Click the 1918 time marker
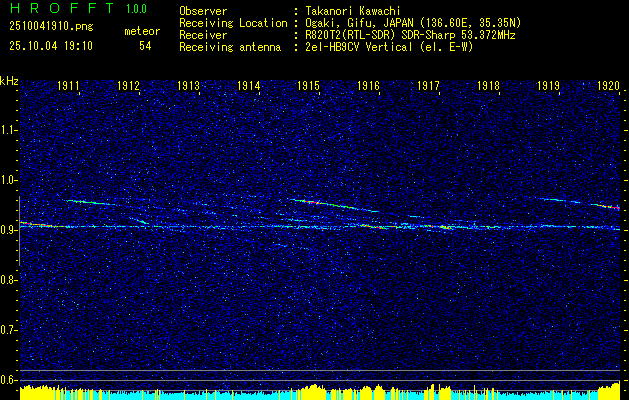This screenshot has width=629, height=400. point(488,86)
